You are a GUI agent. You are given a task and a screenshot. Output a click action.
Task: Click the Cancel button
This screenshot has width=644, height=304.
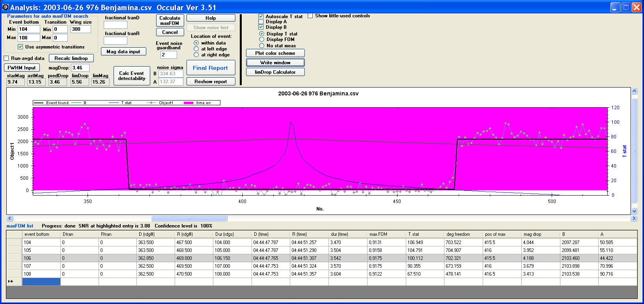point(170,32)
